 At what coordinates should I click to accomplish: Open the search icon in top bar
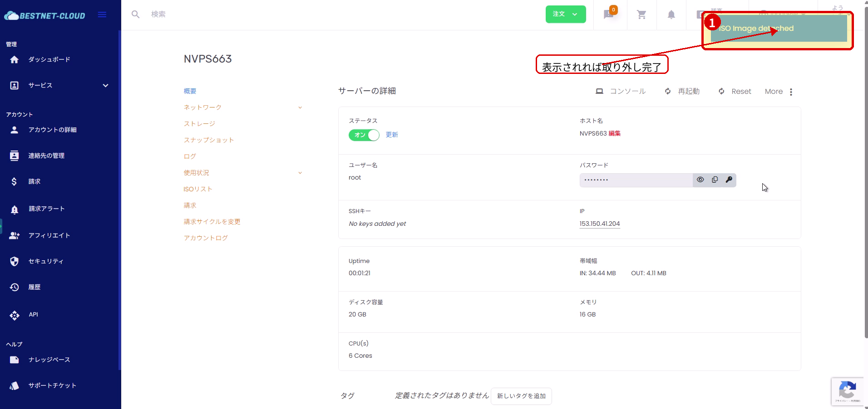(x=136, y=14)
